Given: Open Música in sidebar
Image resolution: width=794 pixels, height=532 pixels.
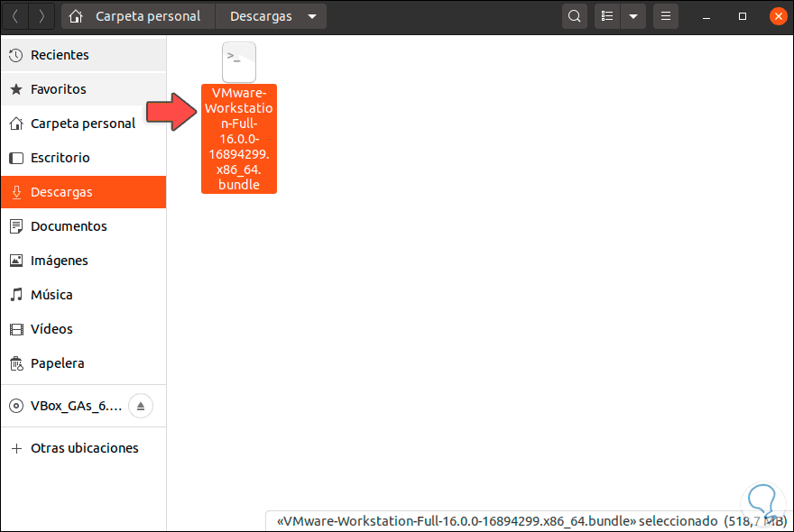Looking at the screenshot, I should point(84,295).
